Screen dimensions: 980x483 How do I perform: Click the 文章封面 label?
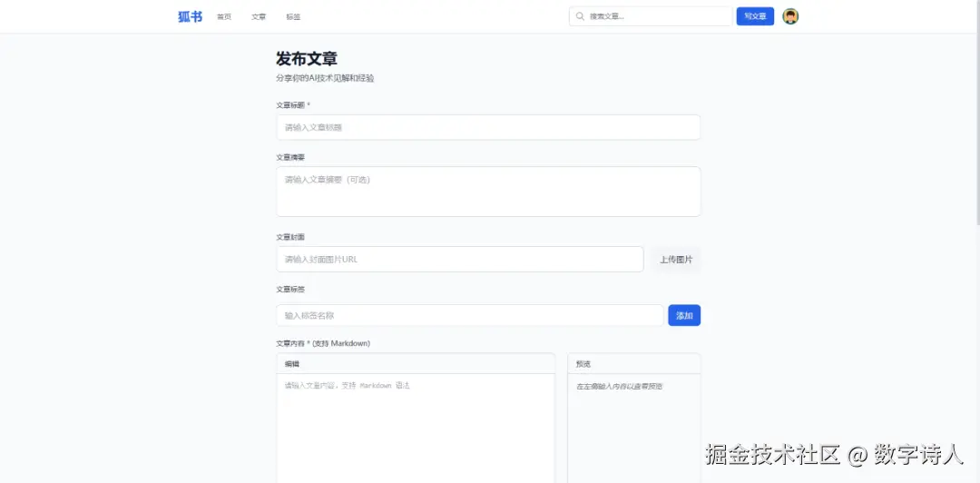290,237
